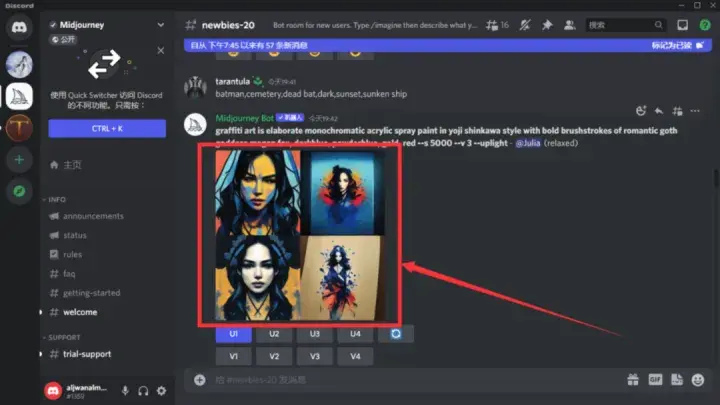The image size is (720, 405).
Task: Click the Midjourney Bot name
Action: 244,118
